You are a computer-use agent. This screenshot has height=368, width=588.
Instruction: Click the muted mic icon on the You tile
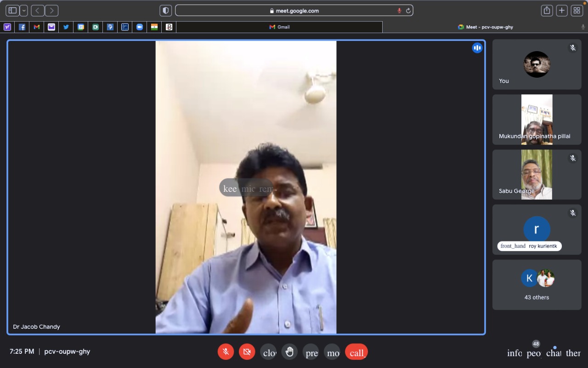tap(573, 48)
